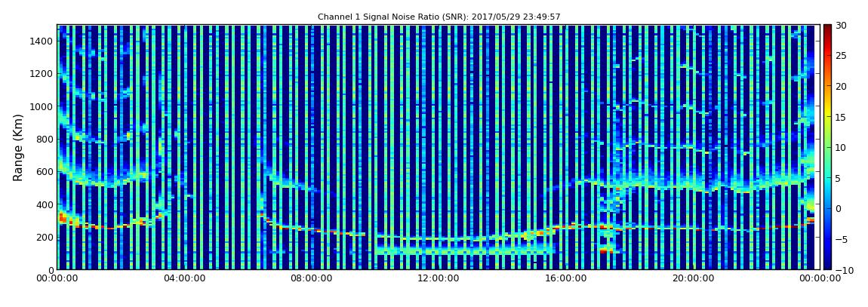Click the 04:00:00 time tick label
The width and height of the screenshot is (868, 307).
[x=184, y=279]
